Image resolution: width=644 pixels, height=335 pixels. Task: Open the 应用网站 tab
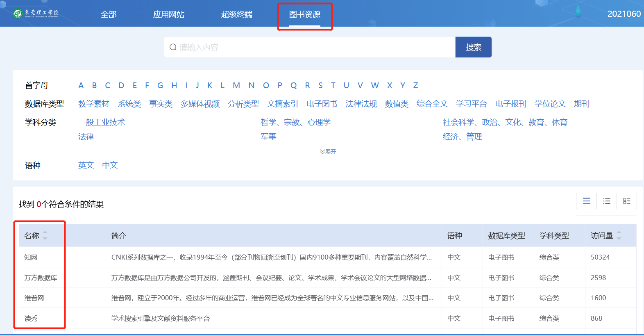(x=169, y=14)
